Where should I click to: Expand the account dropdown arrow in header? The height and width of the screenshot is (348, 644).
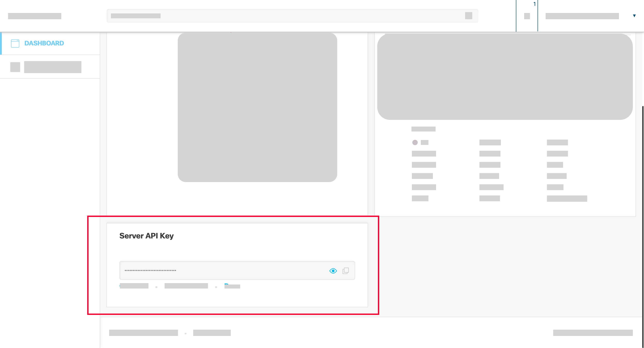(x=634, y=16)
